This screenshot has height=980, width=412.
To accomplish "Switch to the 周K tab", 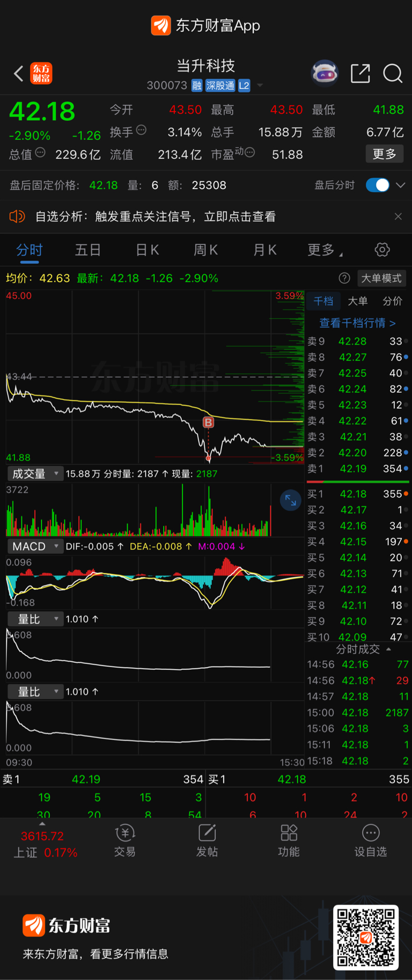I will click(206, 250).
